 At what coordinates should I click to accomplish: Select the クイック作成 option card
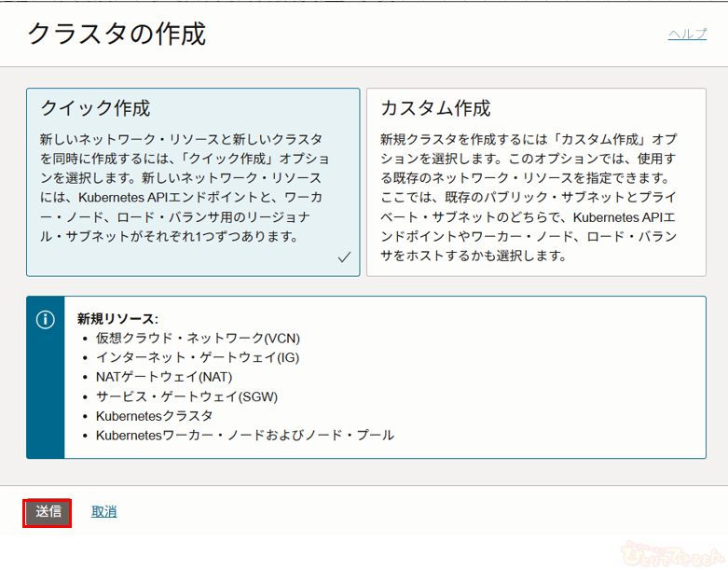coord(193,182)
